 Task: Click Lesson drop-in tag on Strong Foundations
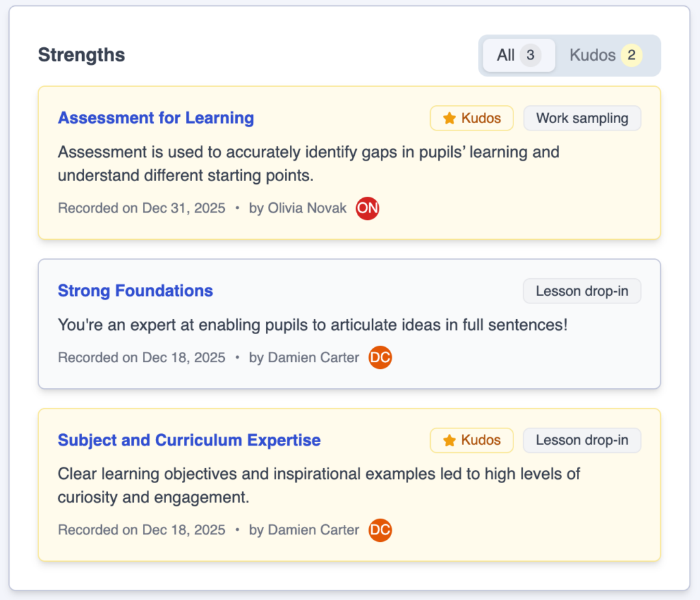click(x=582, y=291)
